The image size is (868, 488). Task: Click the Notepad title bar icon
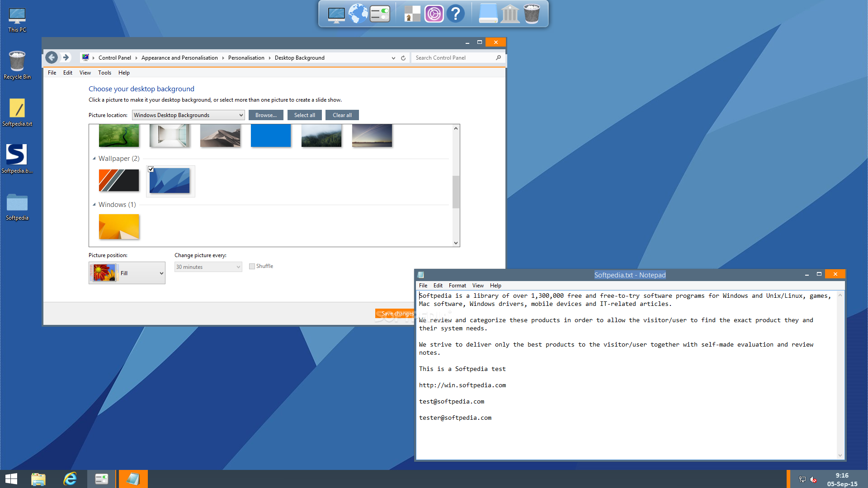point(421,275)
